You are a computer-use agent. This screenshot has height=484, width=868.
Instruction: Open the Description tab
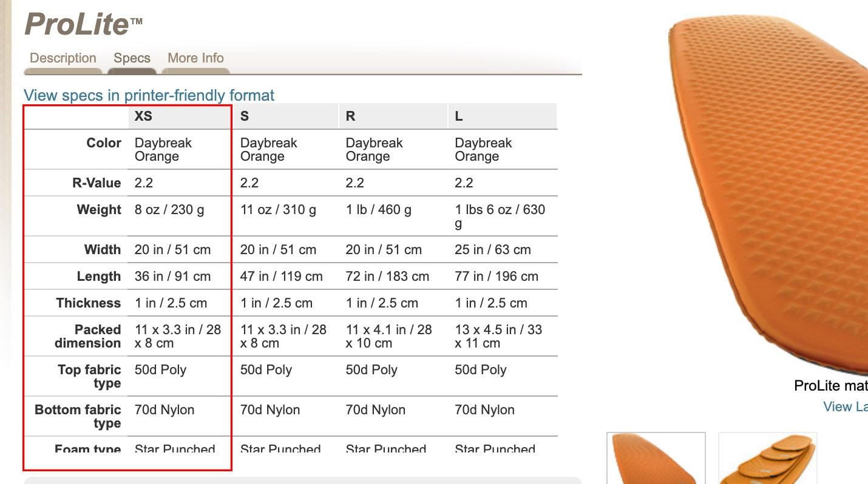(x=63, y=58)
